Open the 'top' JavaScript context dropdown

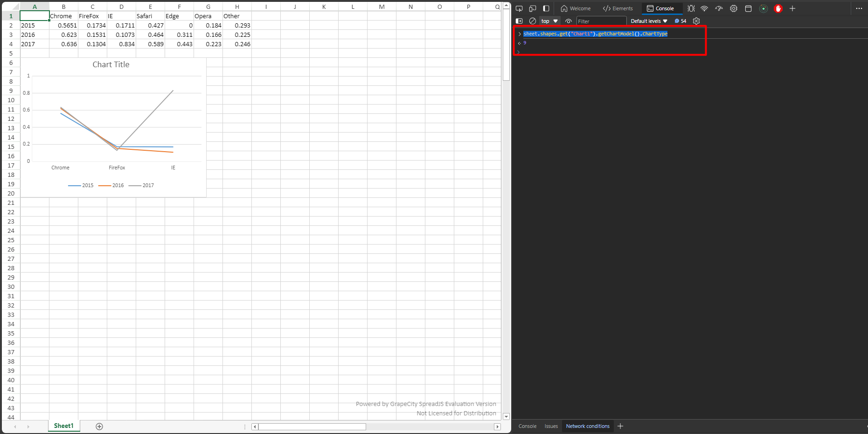549,21
